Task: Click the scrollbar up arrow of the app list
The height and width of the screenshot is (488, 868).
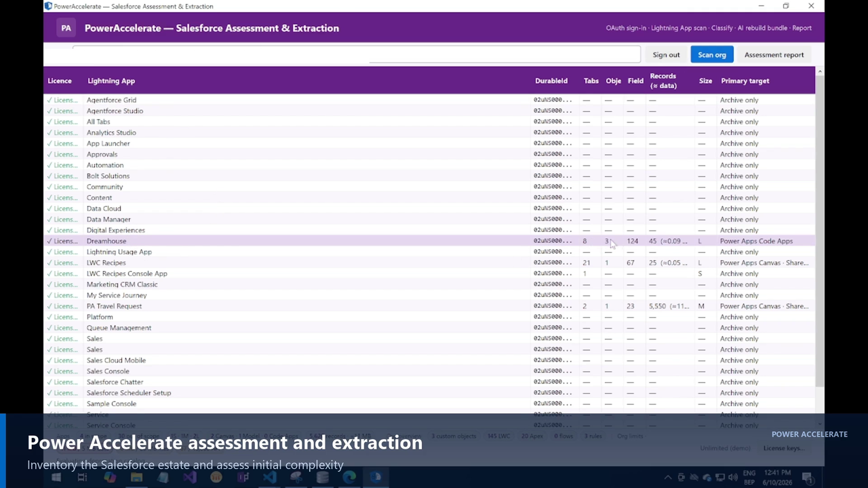Action: pyautogui.click(x=819, y=71)
